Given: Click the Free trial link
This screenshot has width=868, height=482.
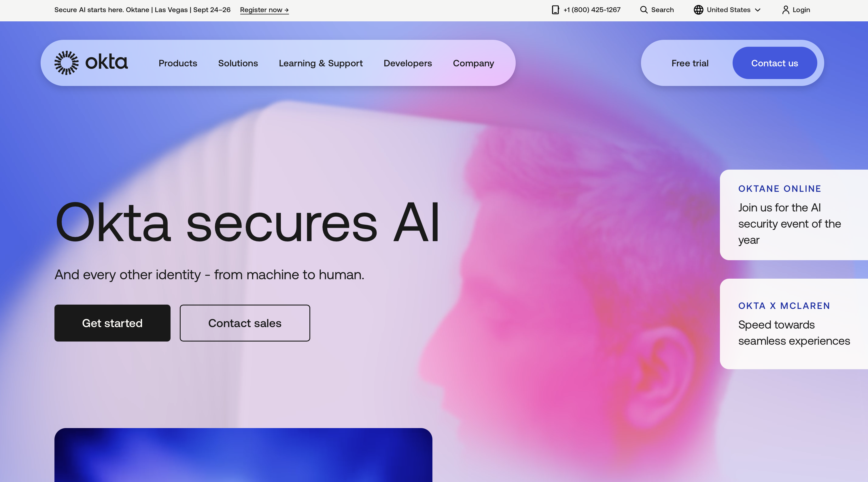Looking at the screenshot, I should (x=690, y=63).
